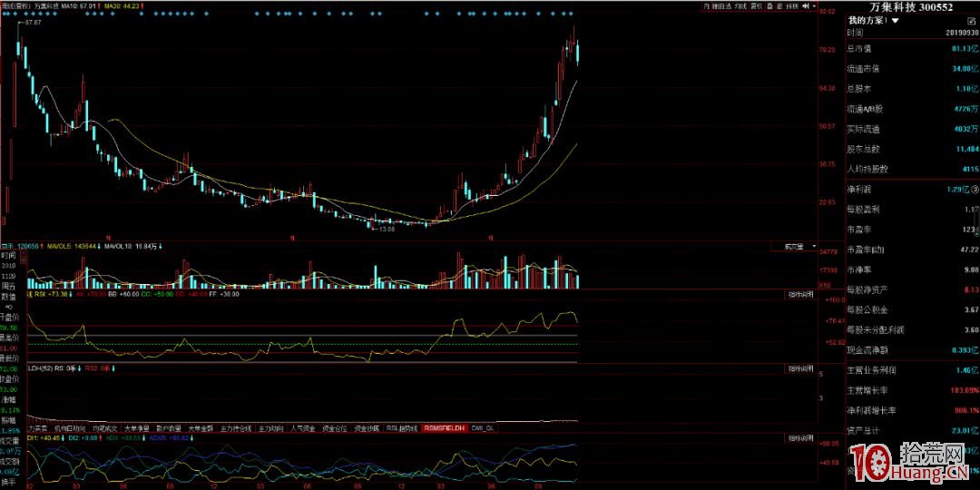Click the 总股本 row in info panel

pos(913,89)
